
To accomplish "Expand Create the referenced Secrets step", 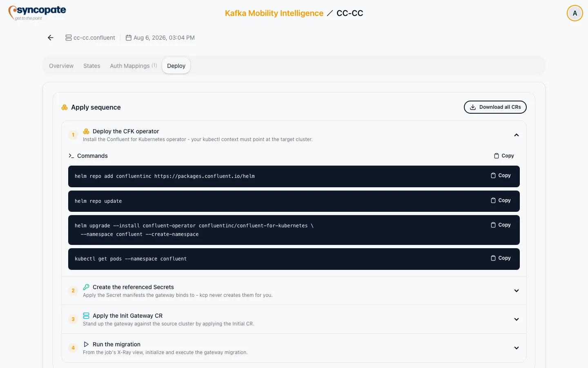I will 517,291.
